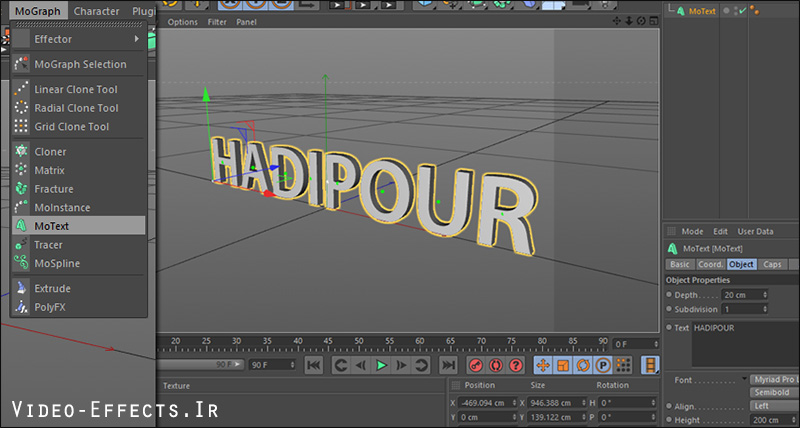Toggle the Text parameter animation dot
Image resolution: width=800 pixels, height=428 pixels.
pyautogui.click(x=669, y=328)
